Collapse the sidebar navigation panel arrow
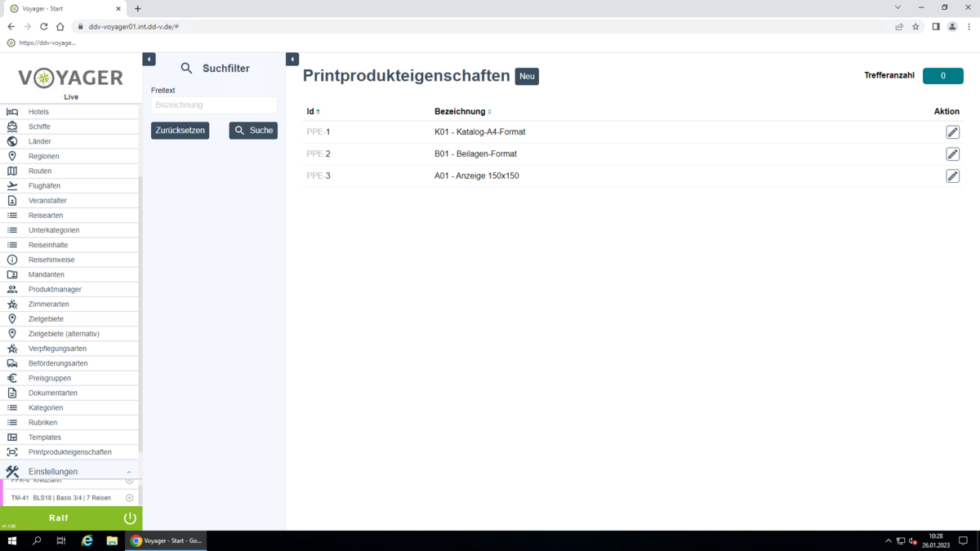The image size is (980, 551). pyautogui.click(x=149, y=60)
